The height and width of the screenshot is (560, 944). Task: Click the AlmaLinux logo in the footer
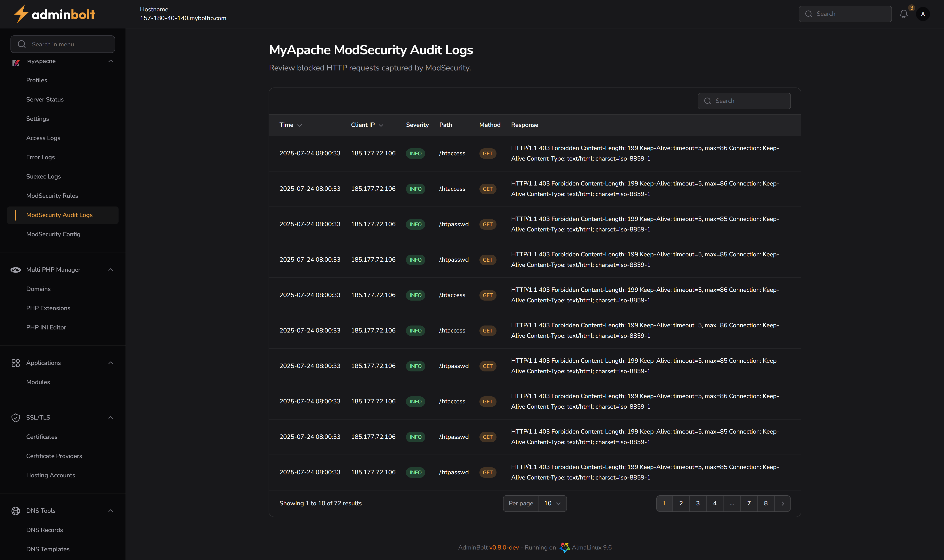coord(565,547)
